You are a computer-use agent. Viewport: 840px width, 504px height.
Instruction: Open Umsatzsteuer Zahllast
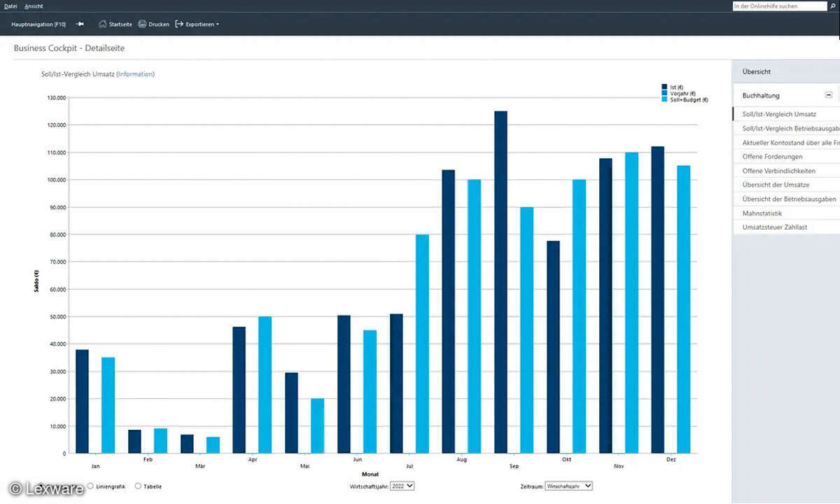(786, 227)
